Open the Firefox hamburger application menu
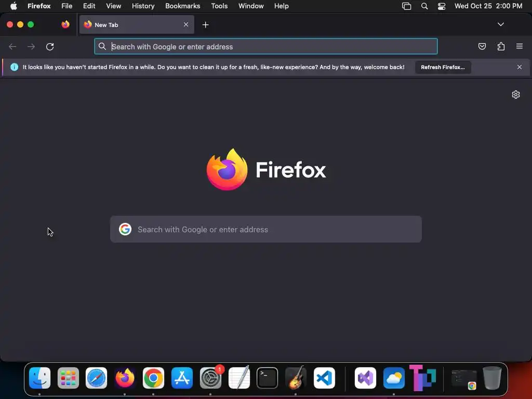 pos(520,46)
